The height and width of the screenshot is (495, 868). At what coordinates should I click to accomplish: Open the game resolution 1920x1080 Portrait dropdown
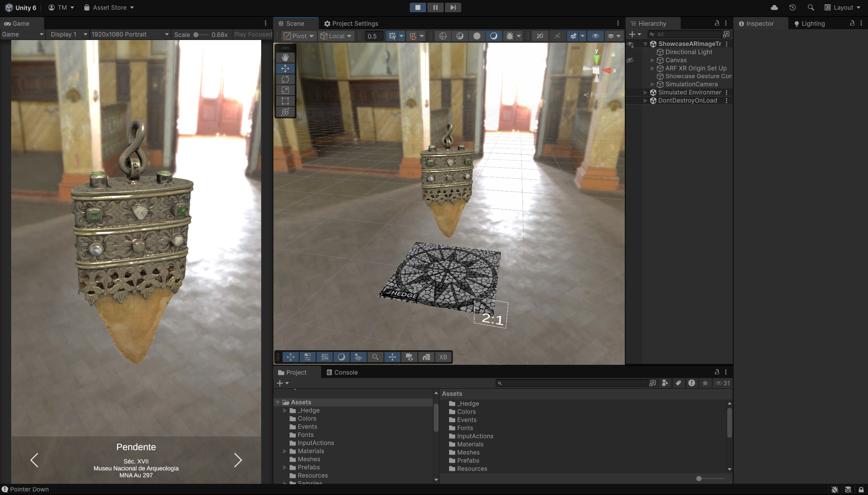point(130,34)
